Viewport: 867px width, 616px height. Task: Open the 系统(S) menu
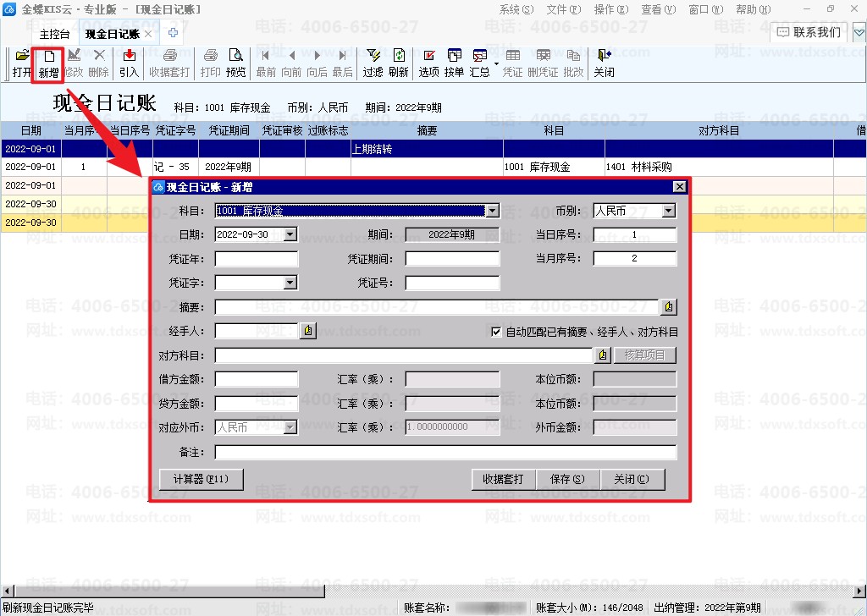pyautogui.click(x=516, y=9)
